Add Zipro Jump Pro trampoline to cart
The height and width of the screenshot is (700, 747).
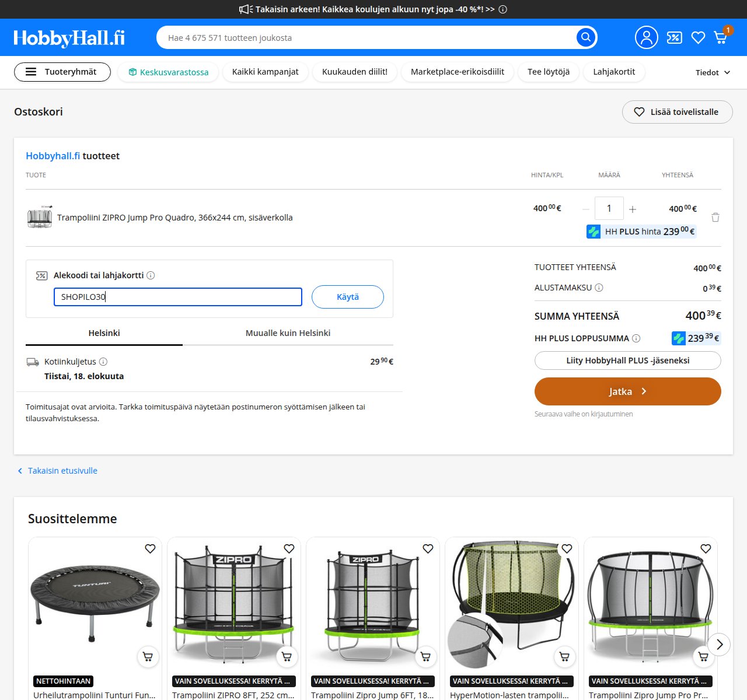click(x=704, y=657)
